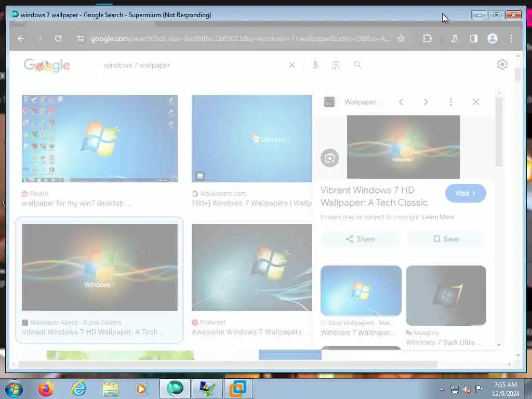The width and height of the screenshot is (532, 399).
Task: Open the taskbar clock showing 7:55 AM
Action: click(506, 389)
